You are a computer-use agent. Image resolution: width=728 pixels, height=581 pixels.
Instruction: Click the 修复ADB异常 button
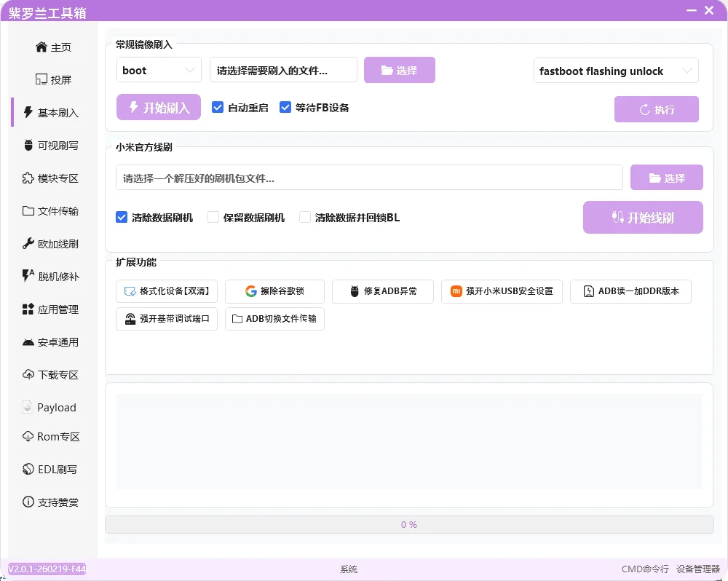pos(383,291)
